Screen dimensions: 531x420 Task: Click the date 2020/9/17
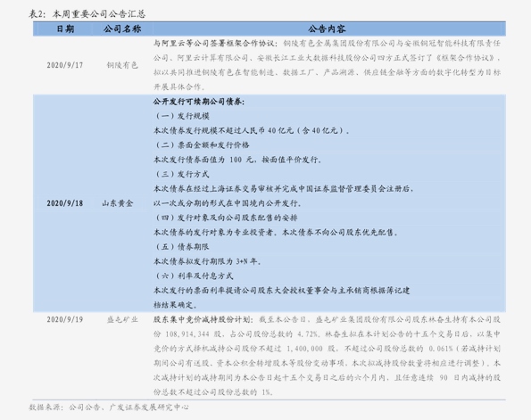point(65,65)
